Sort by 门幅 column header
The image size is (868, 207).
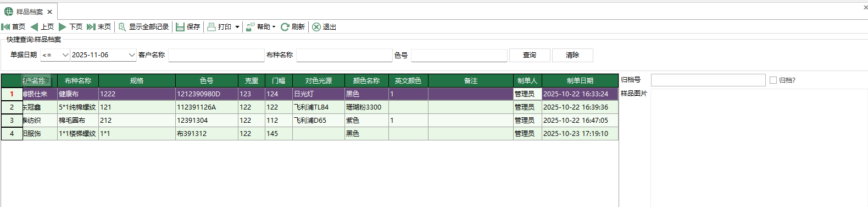tap(279, 80)
